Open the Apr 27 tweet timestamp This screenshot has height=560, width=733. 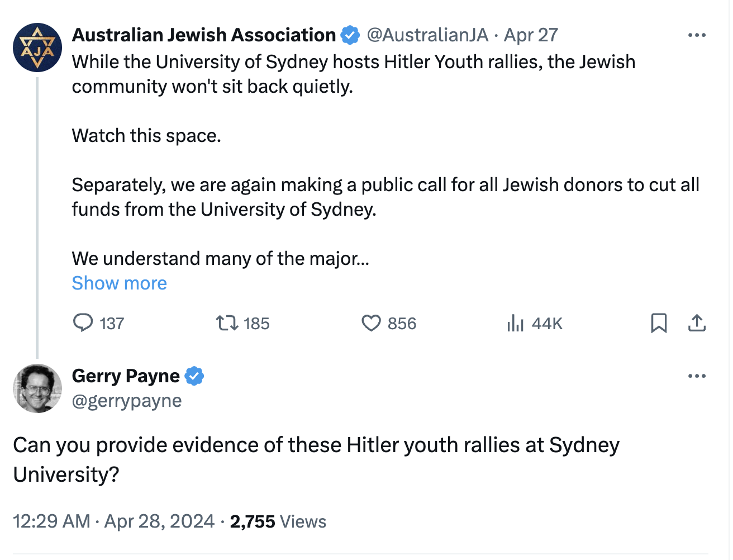point(531,35)
